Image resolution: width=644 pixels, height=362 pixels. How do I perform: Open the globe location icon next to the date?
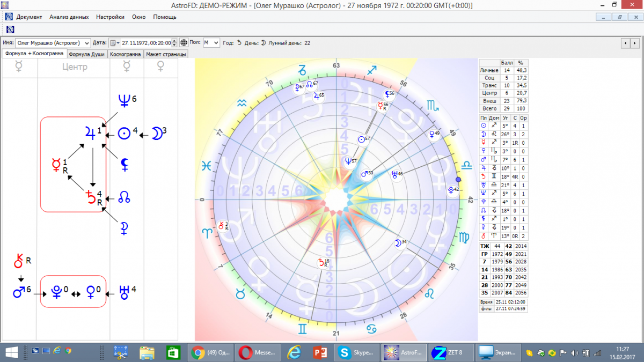tap(184, 43)
